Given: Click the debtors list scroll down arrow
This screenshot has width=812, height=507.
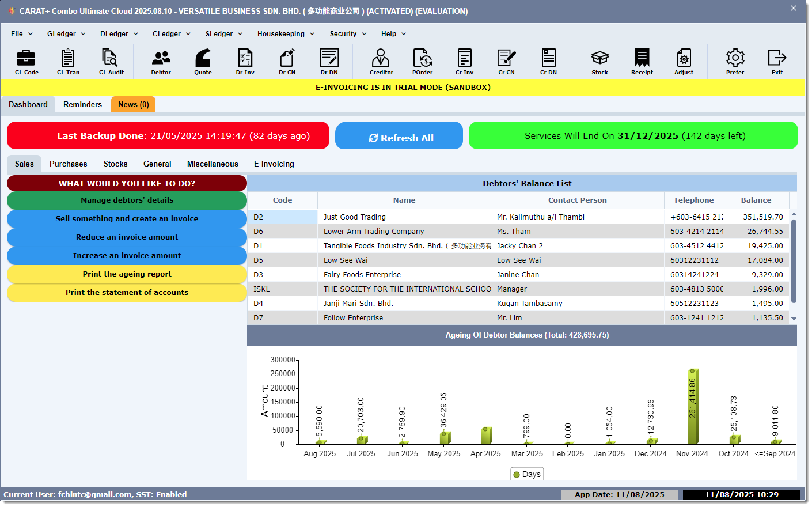Looking at the screenshot, I should 794,319.
